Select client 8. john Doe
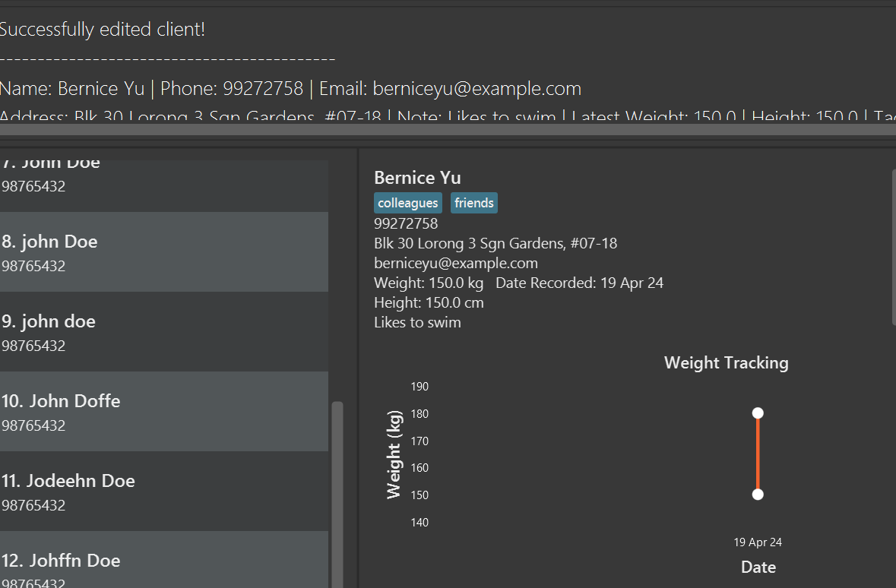 coord(164,252)
